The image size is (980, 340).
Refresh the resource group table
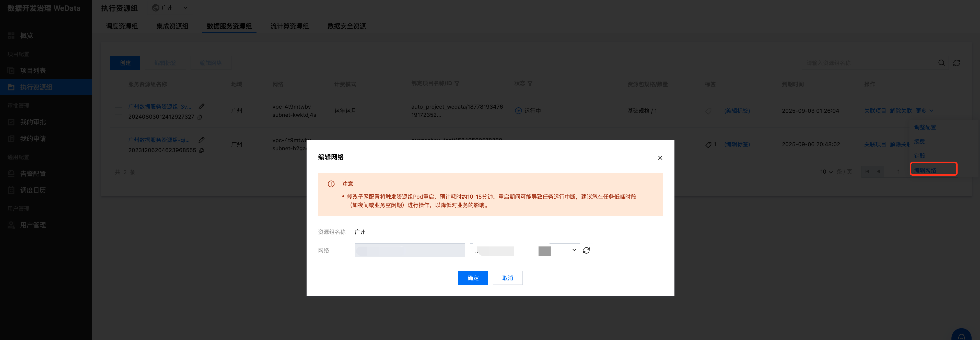point(956,63)
